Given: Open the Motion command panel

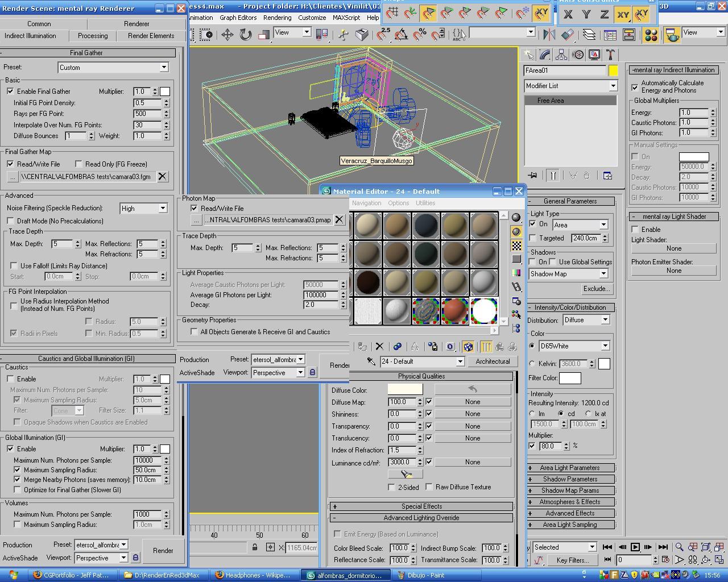Looking at the screenshot, I should [x=578, y=55].
